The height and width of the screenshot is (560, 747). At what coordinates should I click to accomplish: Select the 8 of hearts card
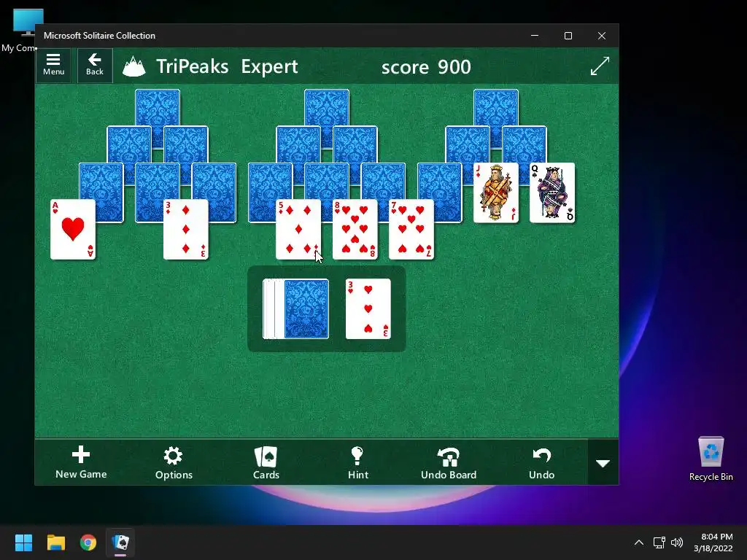(355, 230)
